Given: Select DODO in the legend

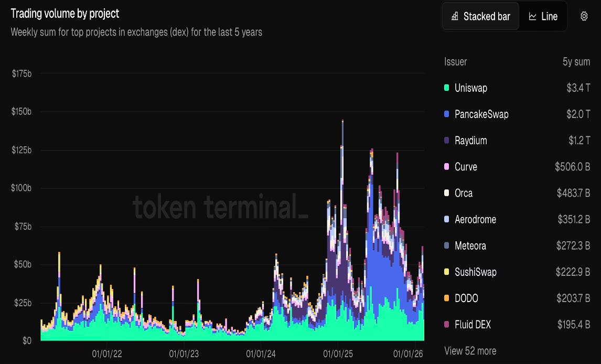Looking at the screenshot, I should tap(466, 298).
